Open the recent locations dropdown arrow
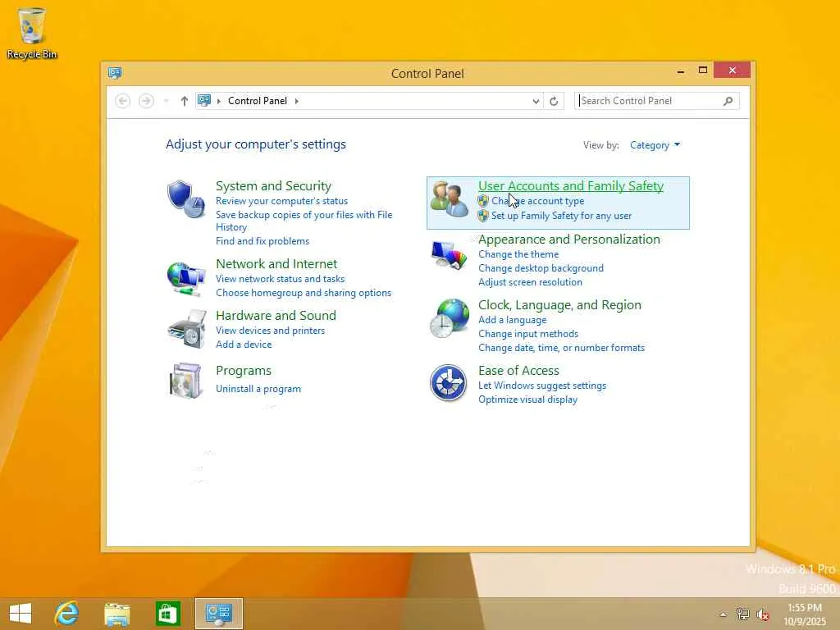 pos(166,101)
